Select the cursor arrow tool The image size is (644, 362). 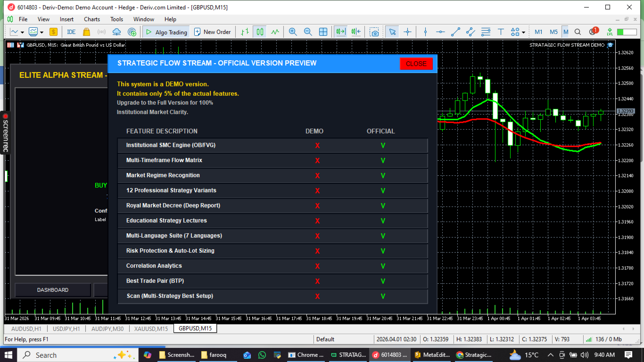[392, 32]
